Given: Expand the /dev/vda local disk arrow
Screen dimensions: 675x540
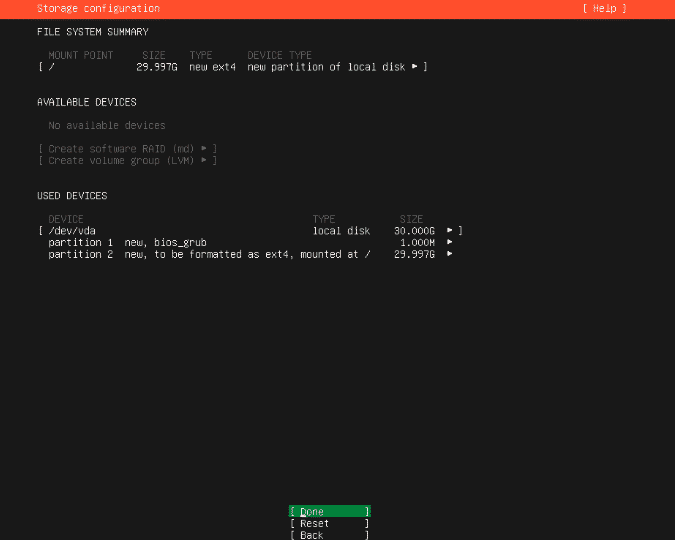Looking at the screenshot, I should point(450,231).
